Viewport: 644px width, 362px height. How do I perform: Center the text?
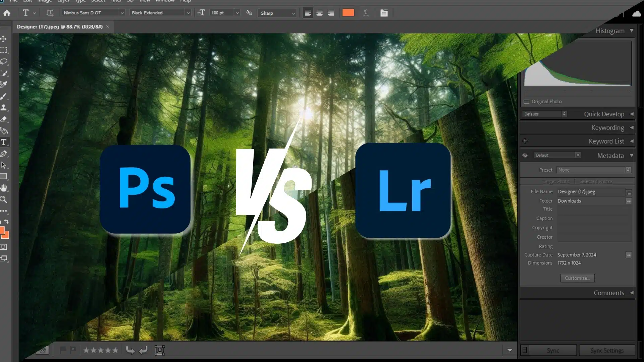pyautogui.click(x=319, y=13)
